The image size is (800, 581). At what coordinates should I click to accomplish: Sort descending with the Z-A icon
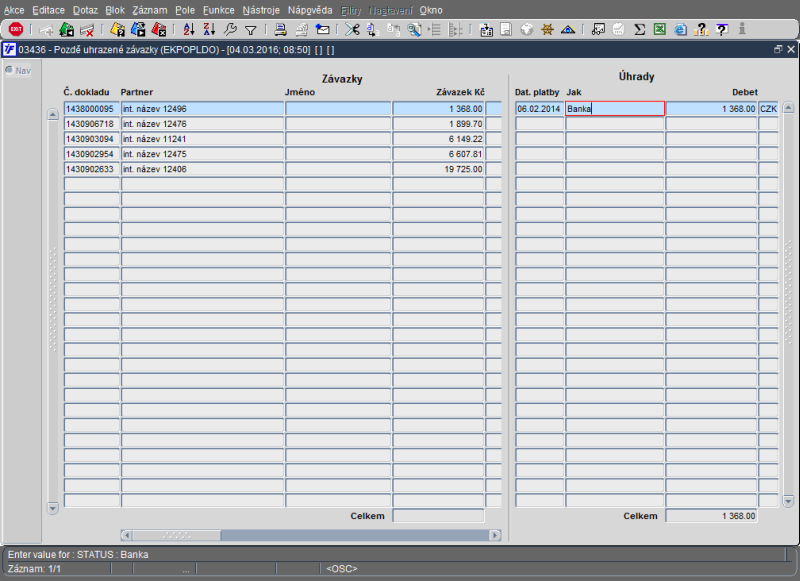pos(209,30)
